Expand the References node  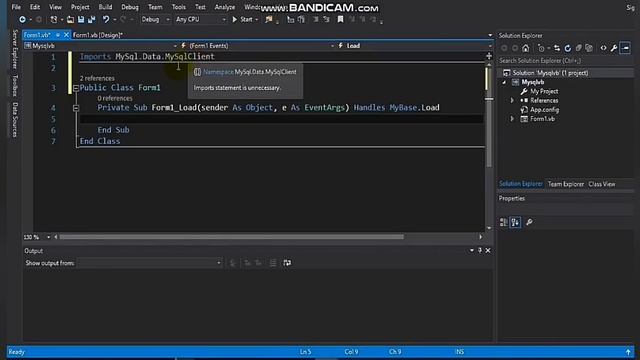512,100
